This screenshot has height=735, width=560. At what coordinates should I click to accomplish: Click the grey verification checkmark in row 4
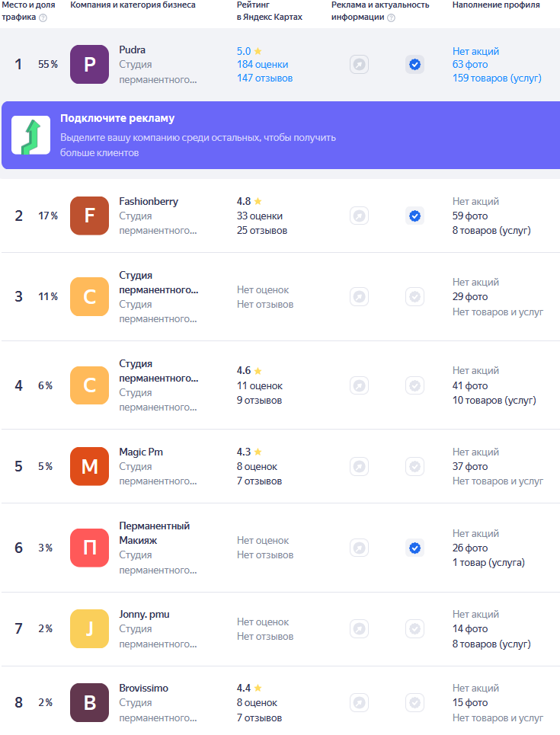tap(415, 385)
